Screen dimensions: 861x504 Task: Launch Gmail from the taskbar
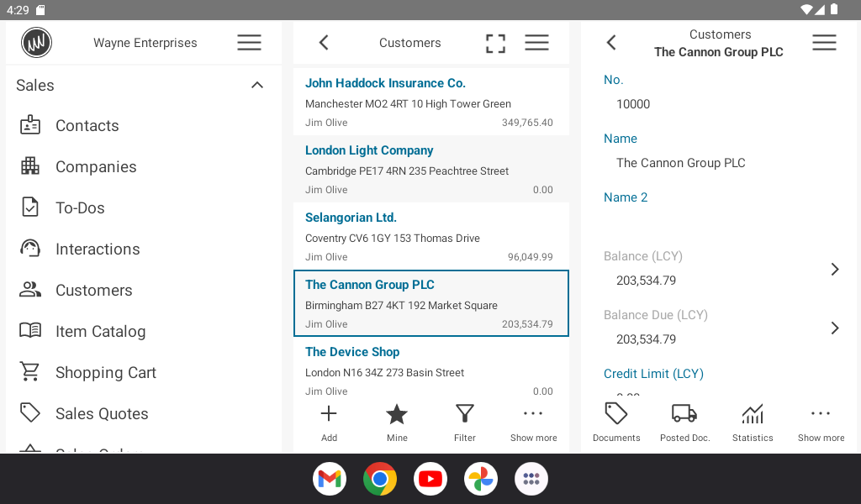[330, 479]
